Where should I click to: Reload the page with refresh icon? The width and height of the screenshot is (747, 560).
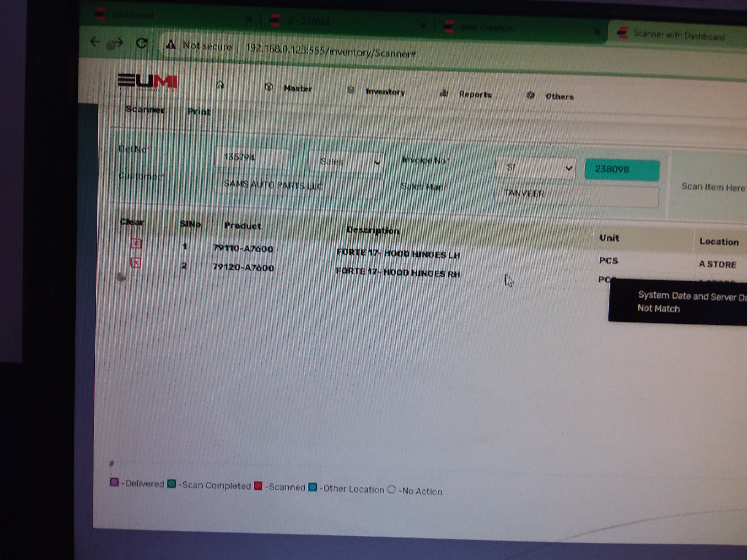[141, 43]
